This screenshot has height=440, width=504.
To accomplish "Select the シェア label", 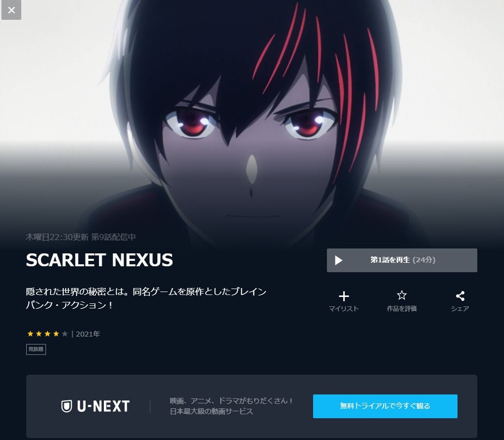I will click(x=460, y=309).
